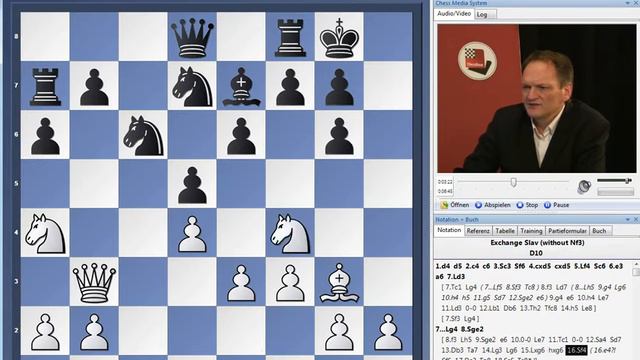Open the Referenz tab
Viewport: 640px width, 360px height.
click(478, 231)
